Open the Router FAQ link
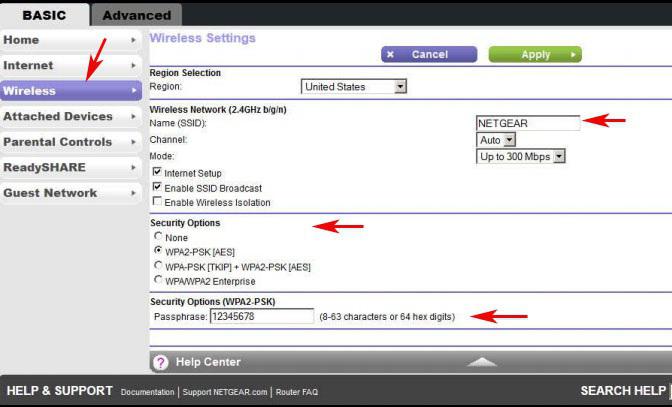 coord(297,392)
